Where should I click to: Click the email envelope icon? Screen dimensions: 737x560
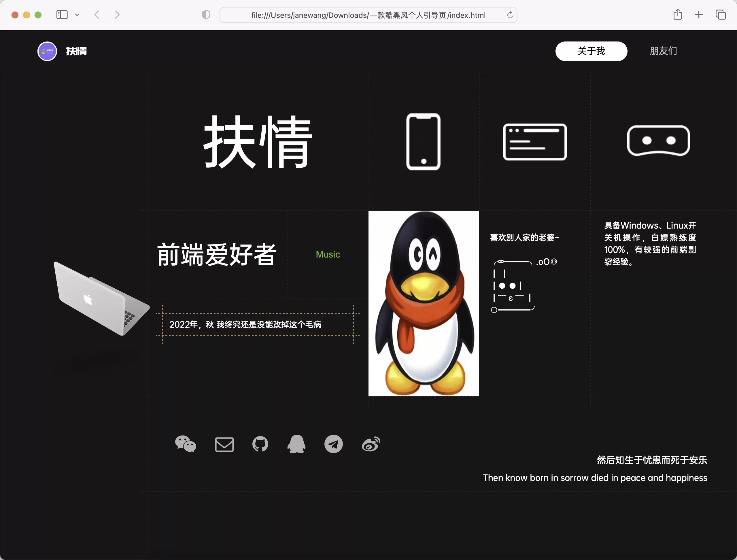pyautogui.click(x=224, y=444)
